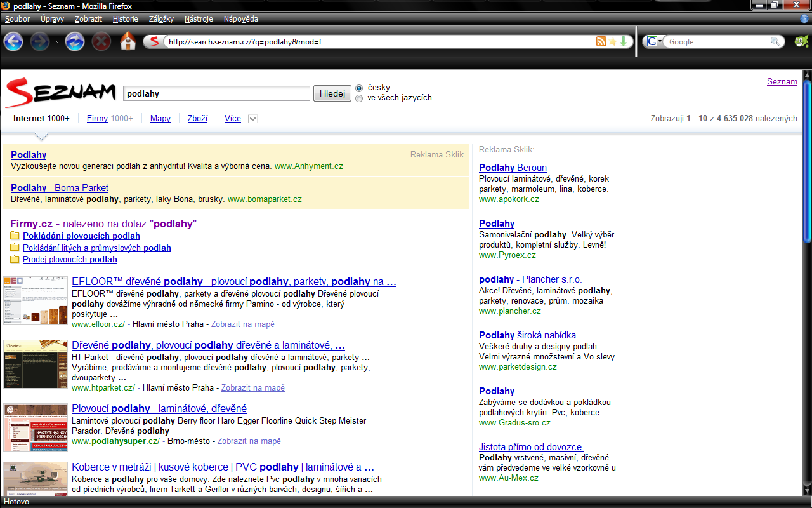Viewport: 812px width, 508px height.
Task: Click the green down arrow in address bar
Action: tap(624, 41)
